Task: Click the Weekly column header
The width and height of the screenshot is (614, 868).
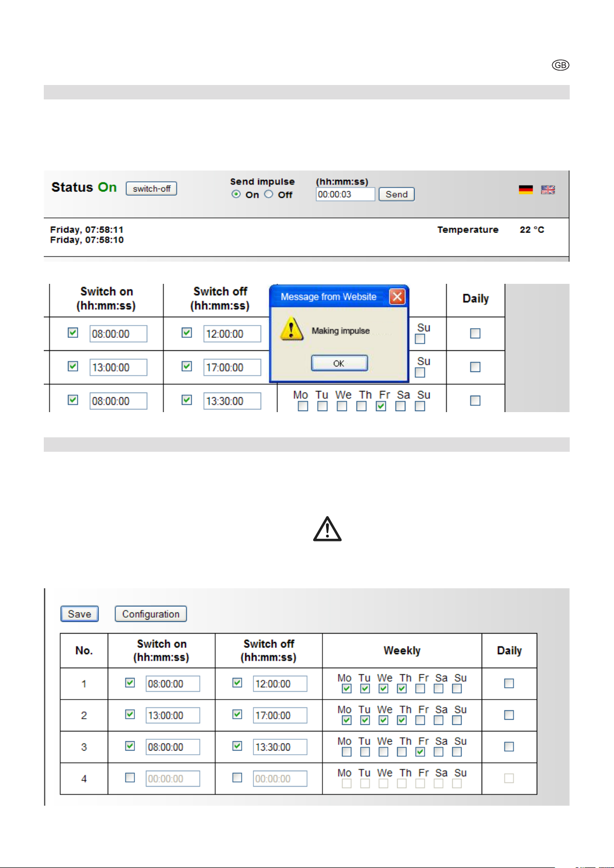Action: pos(402,651)
